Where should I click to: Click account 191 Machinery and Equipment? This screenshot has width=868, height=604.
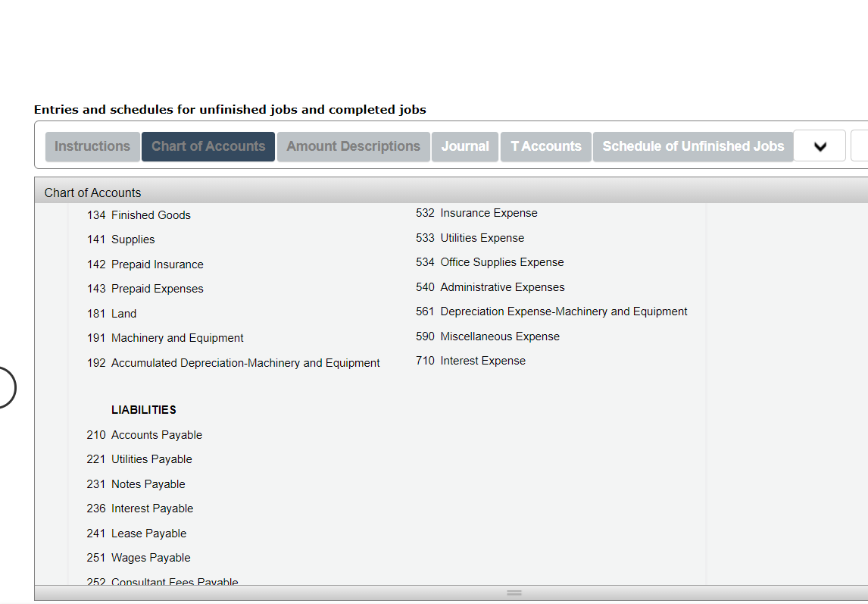pos(165,338)
